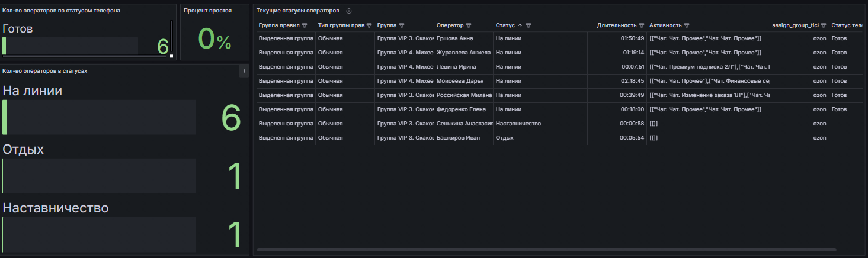Screen dimensions: 868x258
Task: Click info icon beside Текущие статусы операторов
Action: 348,11
